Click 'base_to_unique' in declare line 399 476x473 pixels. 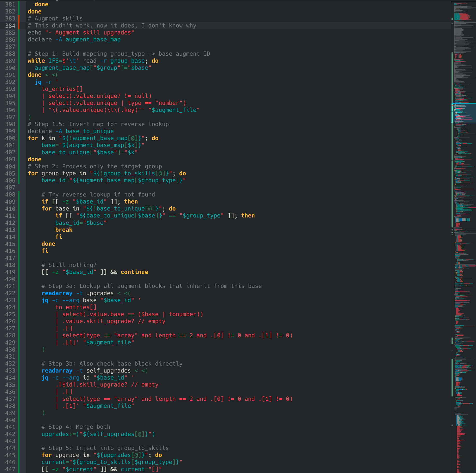pyautogui.click(x=90, y=131)
